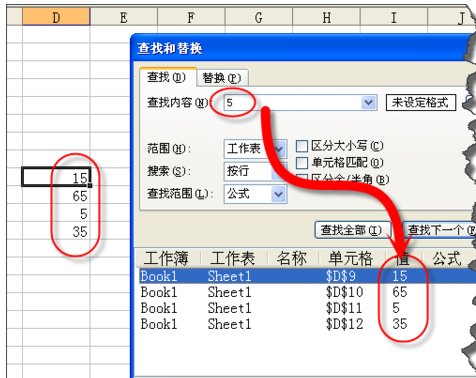
Task: Click the 查找全部 button
Action: click(x=353, y=230)
